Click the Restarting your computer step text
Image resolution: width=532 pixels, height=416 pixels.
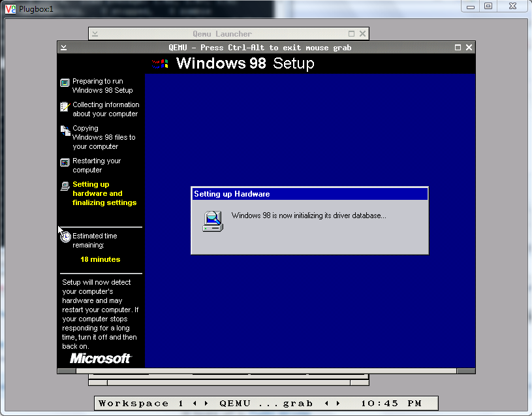coord(97,165)
